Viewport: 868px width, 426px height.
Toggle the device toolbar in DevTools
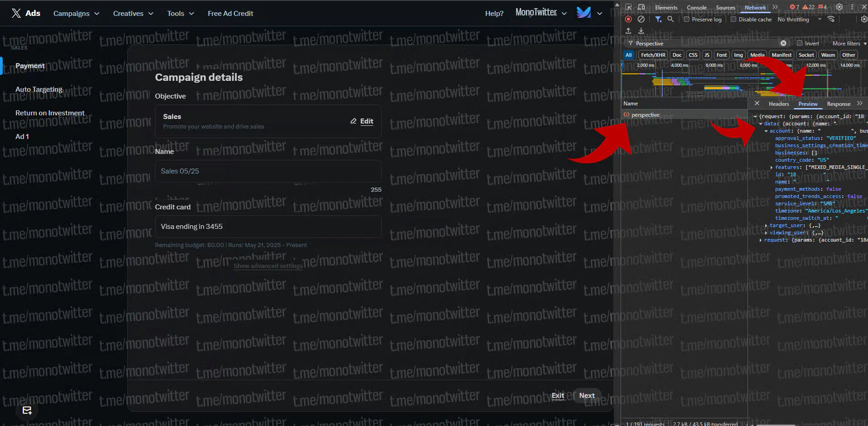tap(641, 7)
